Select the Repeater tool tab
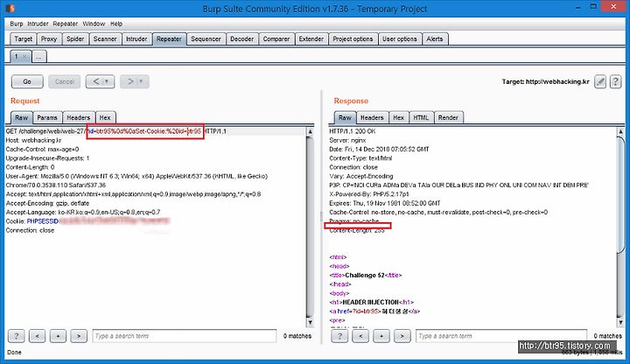Image resolution: width=630 pixels, height=364 pixels. 169,39
